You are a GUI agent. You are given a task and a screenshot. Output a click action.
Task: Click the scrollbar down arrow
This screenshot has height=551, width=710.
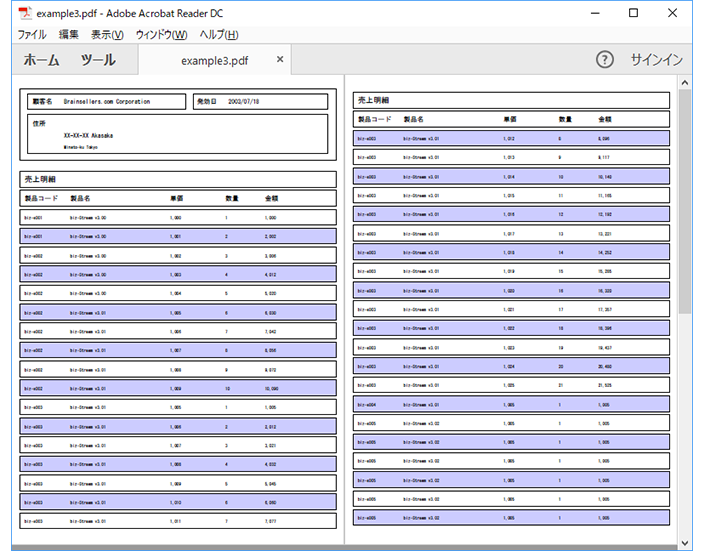pyautogui.click(x=685, y=542)
